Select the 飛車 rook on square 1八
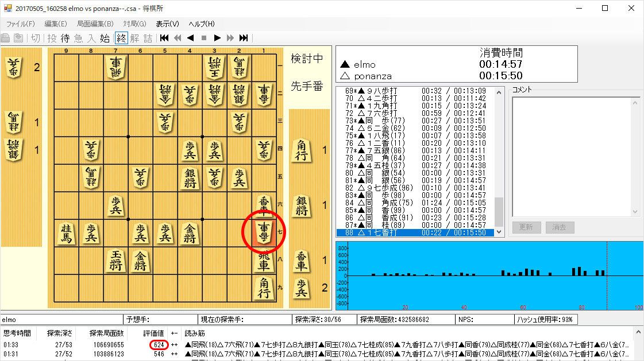Screen dimensions: 644x361 pyautogui.click(x=264, y=261)
